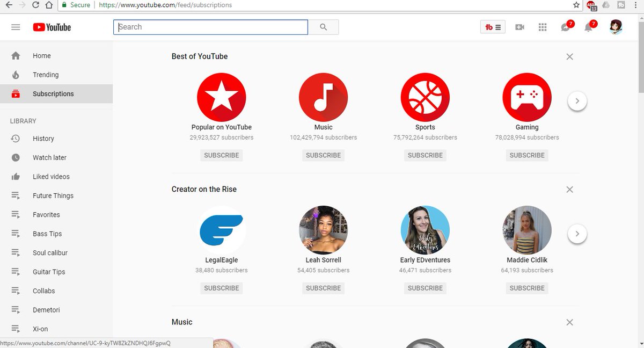The height and width of the screenshot is (348, 644).
Task: Click the Adblock extension icon
Action: click(591, 5)
